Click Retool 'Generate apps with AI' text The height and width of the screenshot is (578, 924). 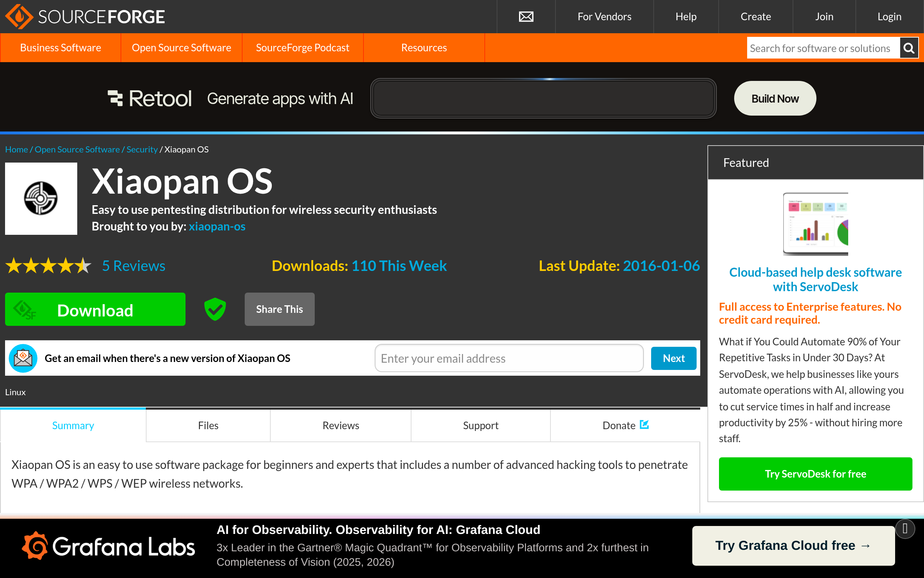(280, 99)
